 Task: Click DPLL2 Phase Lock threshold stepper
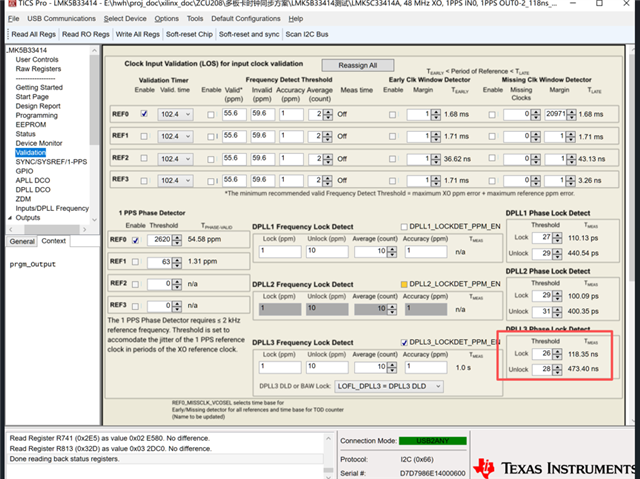click(557, 295)
